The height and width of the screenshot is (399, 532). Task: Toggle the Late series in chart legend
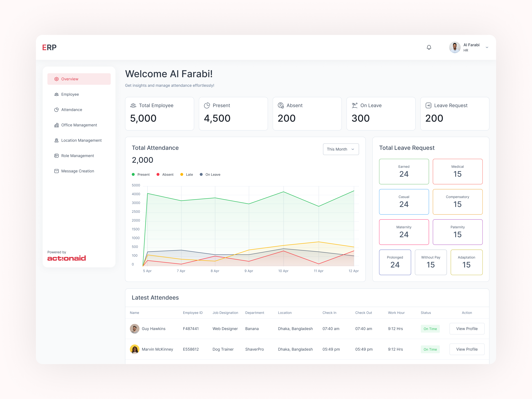click(x=187, y=175)
